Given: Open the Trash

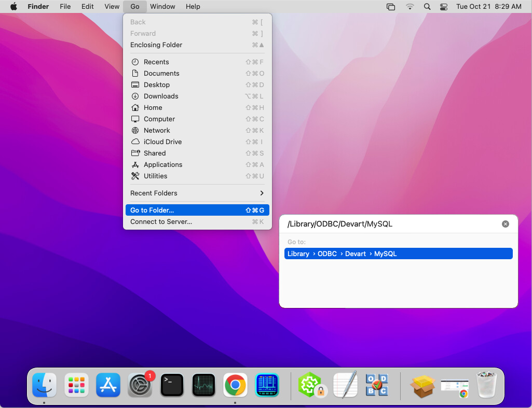Looking at the screenshot, I should click(486, 385).
